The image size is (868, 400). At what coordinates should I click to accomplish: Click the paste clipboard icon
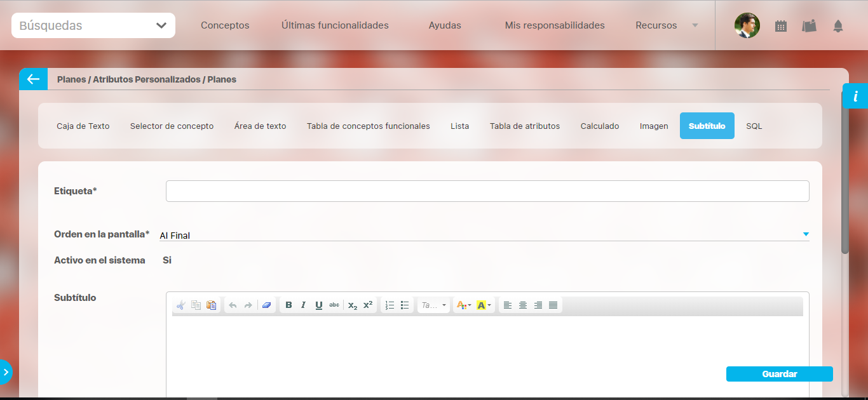coord(212,305)
